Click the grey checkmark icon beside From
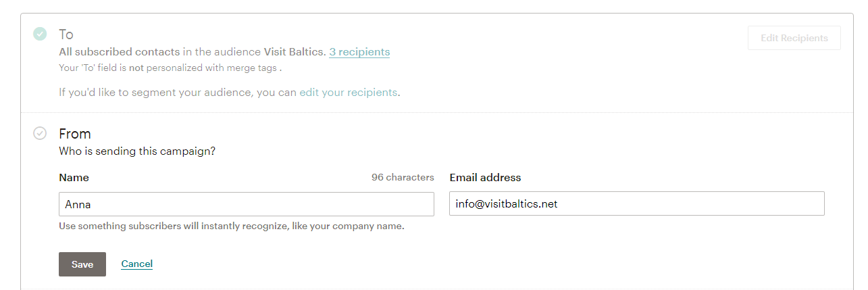The image size is (868, 290). point(40,133)
